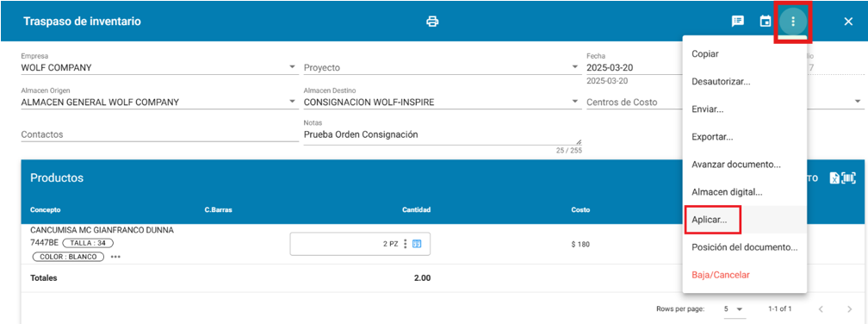
Task: Click the print icon in header
Action: (x=432, y=22)
